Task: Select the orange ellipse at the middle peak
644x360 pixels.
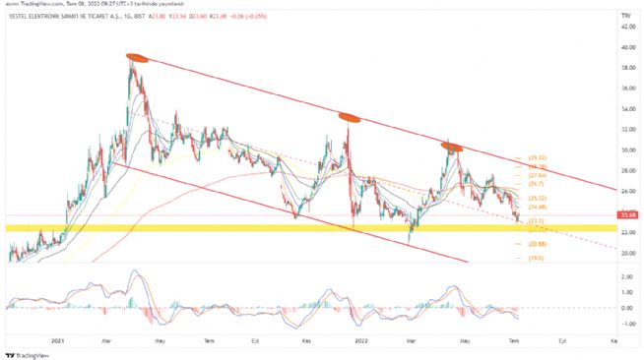Action: (350, 117)
